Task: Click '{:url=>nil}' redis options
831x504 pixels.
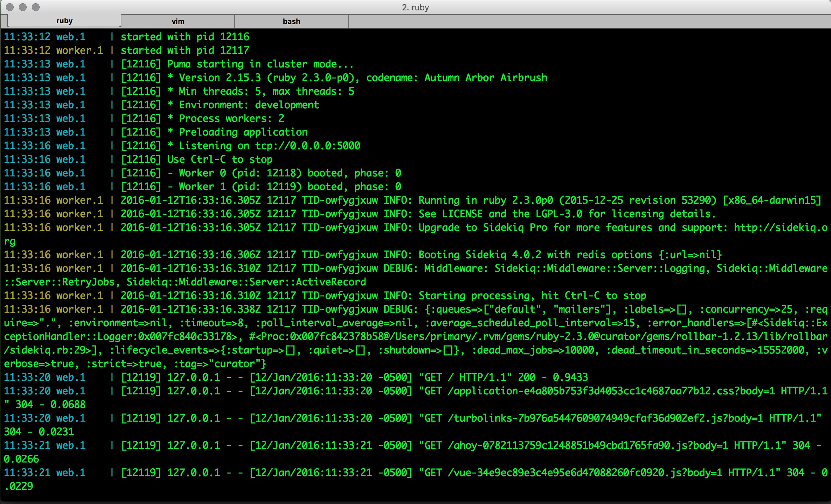Action: (690, 255)
